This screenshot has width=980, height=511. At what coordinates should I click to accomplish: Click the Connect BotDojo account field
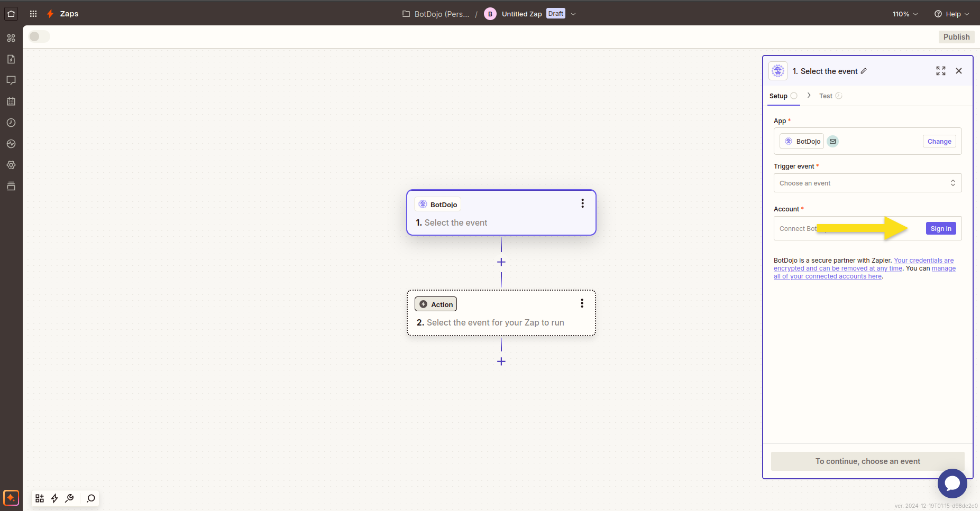tap(867, 228)
